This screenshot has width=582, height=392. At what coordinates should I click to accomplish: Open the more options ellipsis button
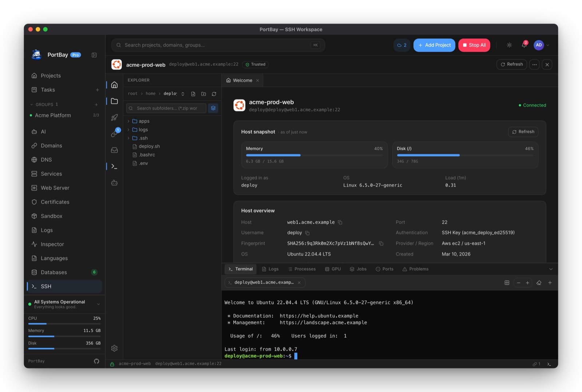[534, 64]
